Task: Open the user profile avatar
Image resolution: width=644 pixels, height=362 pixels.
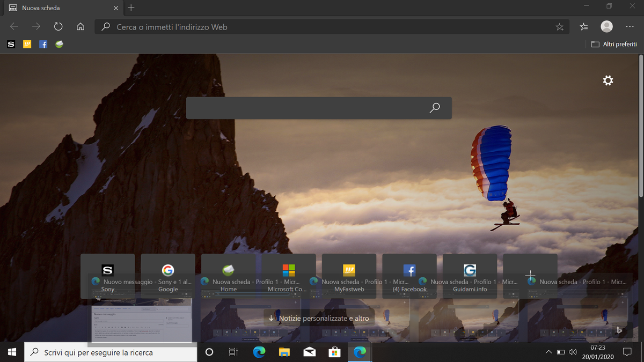Action: (606, 27)
